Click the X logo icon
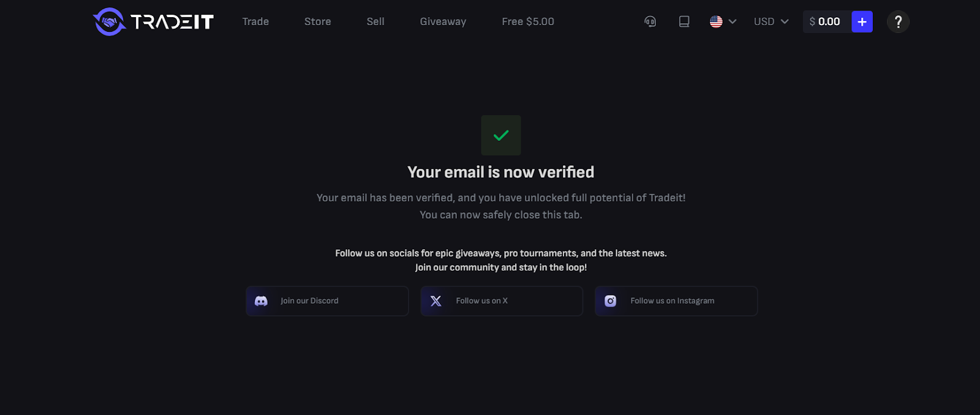The height and width of the screenshot is (415, 980). [435, 301]
